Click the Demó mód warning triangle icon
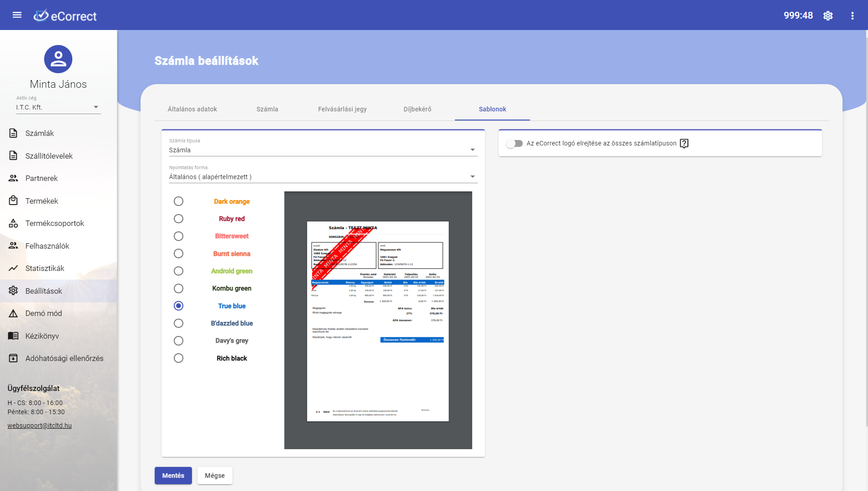Screen dimensions: 868x491 [x=13, y=313]
